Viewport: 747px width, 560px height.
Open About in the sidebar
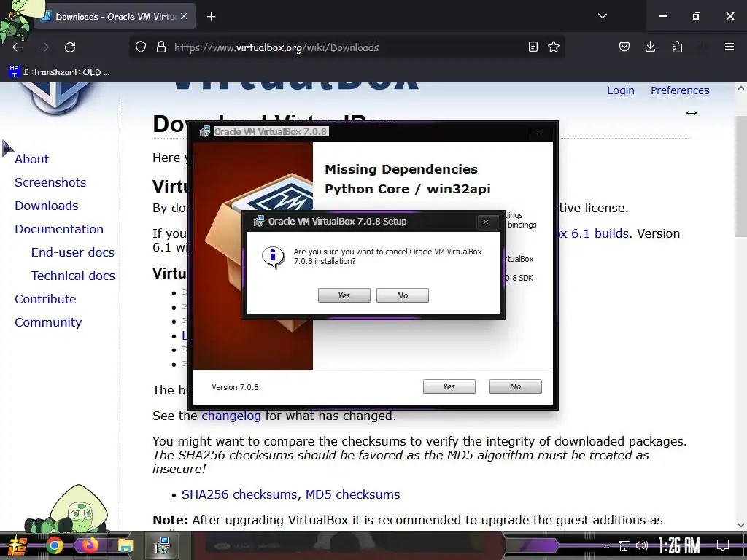31,159
